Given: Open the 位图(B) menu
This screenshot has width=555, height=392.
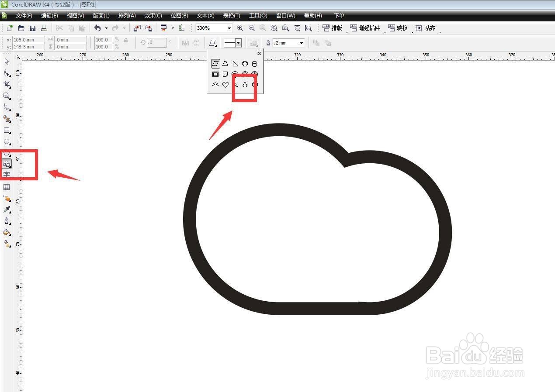Looking at the screenshot, I should (179, 16).
